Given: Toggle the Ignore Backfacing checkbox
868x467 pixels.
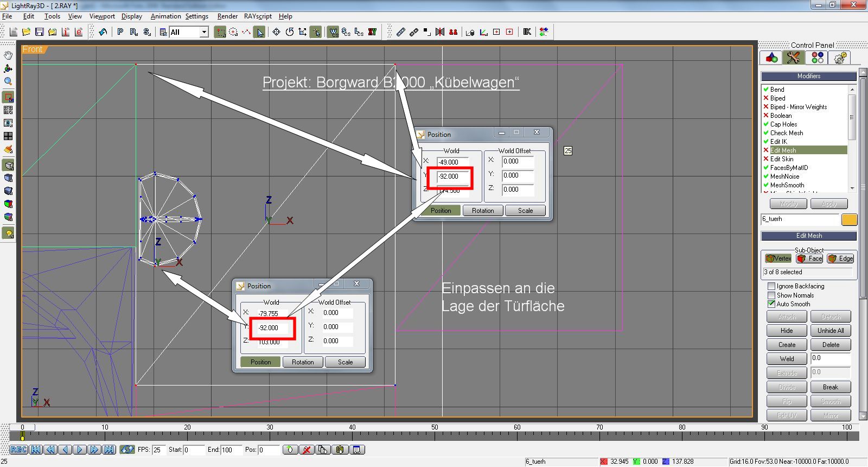Looking at the screenshot, I should click(771, 286).
